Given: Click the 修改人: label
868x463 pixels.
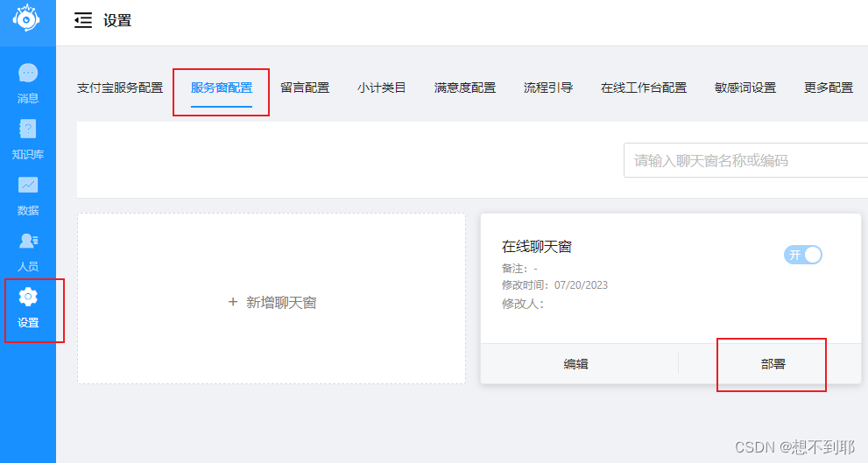Looking at the screenshot, I should pos(523,305).
